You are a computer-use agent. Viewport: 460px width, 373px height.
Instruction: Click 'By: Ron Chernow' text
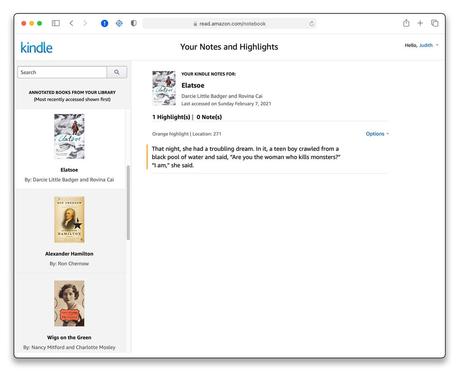[69, 263]
